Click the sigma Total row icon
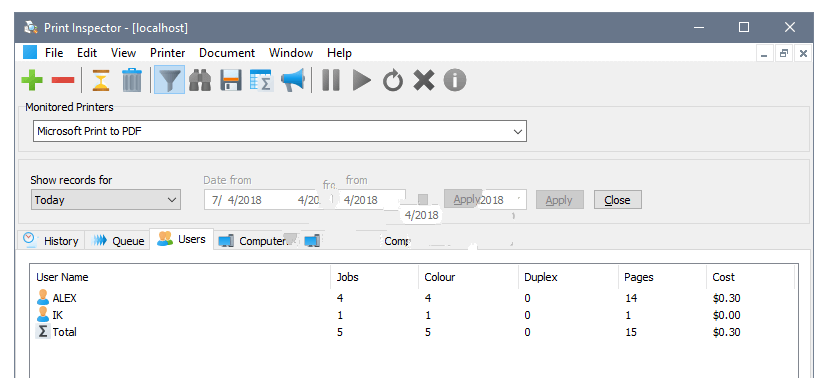This screenshot has width=821, height=378. click(x=43, y=331)
